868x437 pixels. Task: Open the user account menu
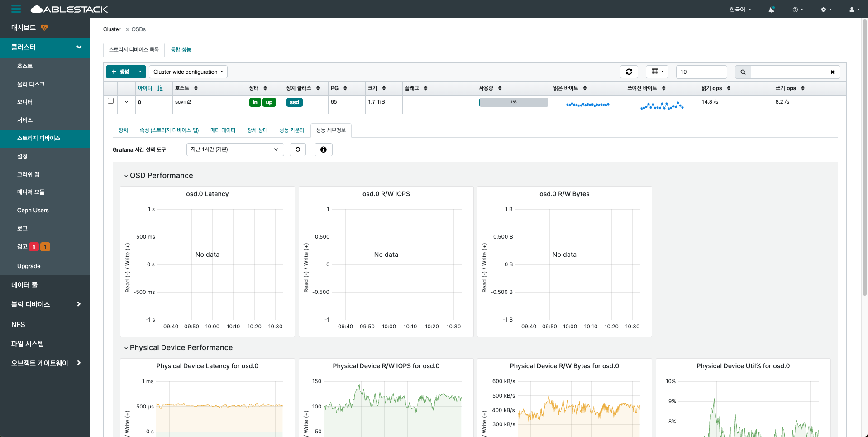(854, 10)
